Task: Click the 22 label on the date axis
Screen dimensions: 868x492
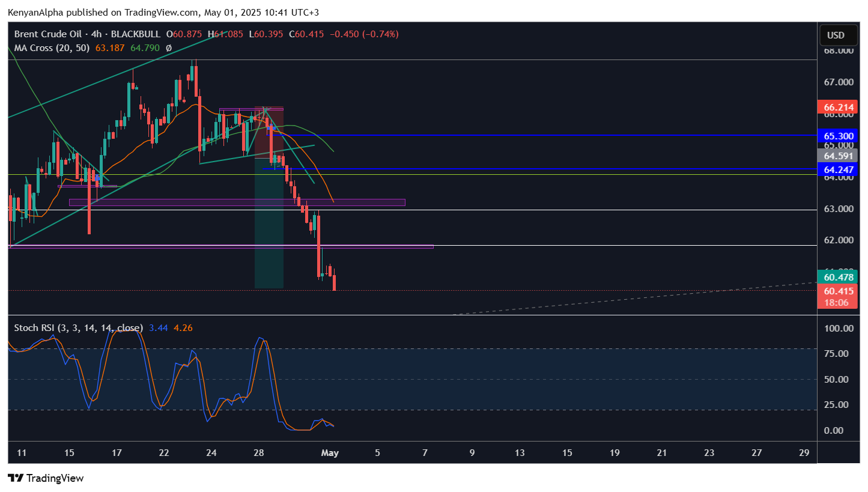Action: pyautogui.click(x=164, y=453)
